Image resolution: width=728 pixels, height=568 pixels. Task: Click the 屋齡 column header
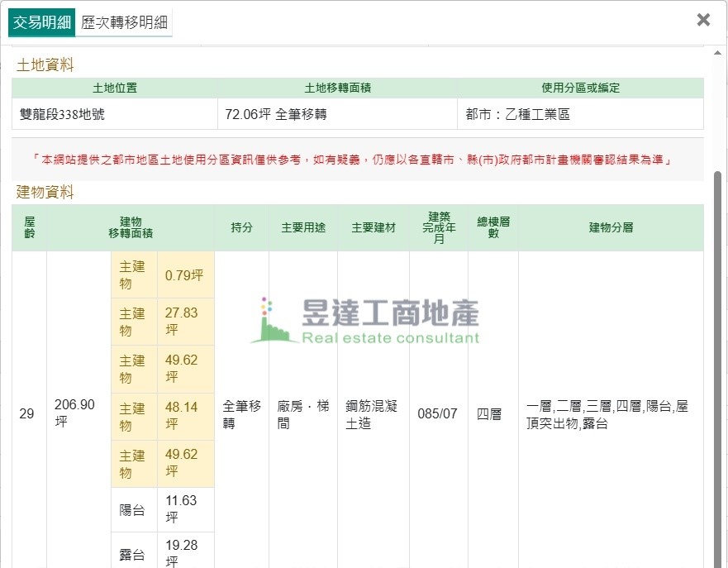pyautogui.click(x=30, y=227)
